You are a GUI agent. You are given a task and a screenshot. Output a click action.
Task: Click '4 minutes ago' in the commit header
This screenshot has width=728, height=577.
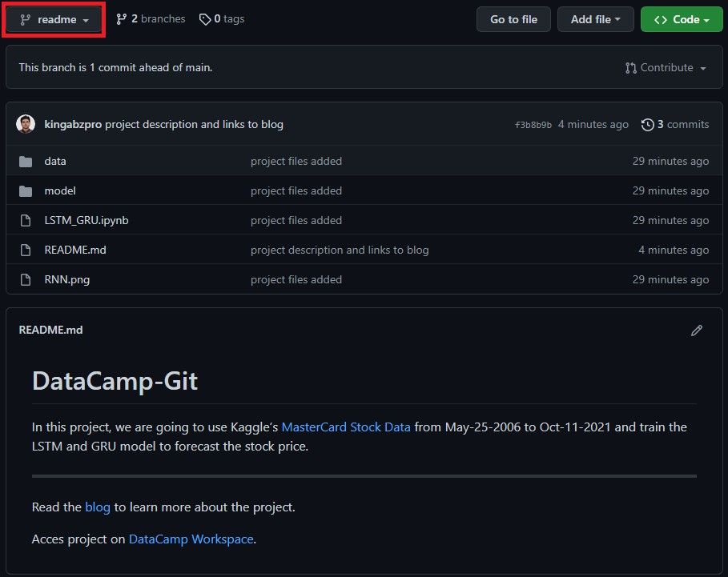click(x=593, y=124)
